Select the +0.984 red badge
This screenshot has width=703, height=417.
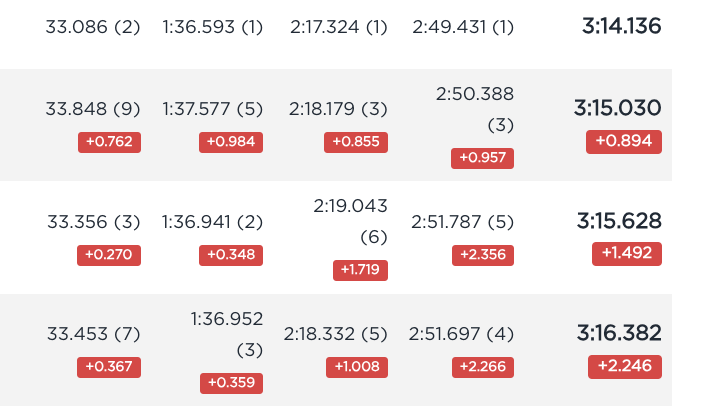[x=231, y=142]
